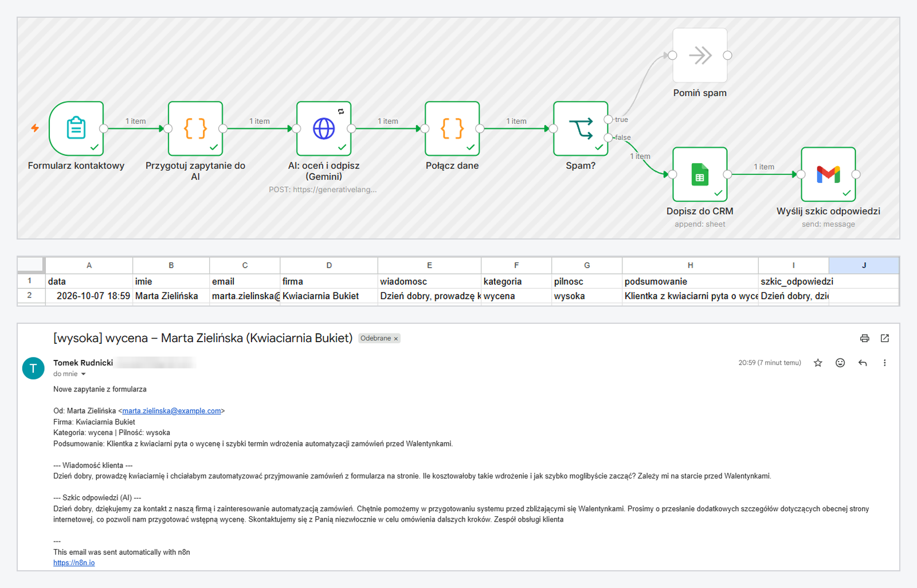Star the email message
Viewport: 917px width, 588px height.
tap(818, 363)
